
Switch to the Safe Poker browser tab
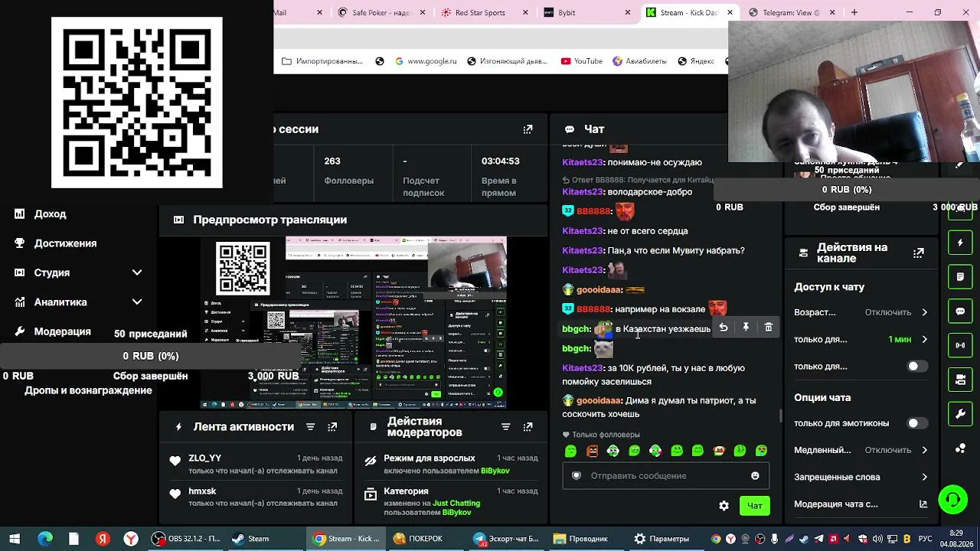point(381,12)
